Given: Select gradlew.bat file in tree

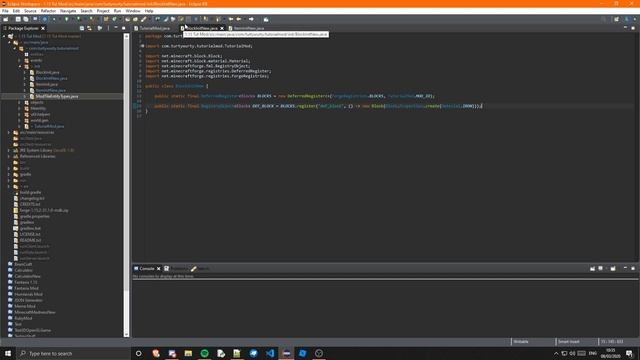Looking at the screenshot, I should coord(30,228).
